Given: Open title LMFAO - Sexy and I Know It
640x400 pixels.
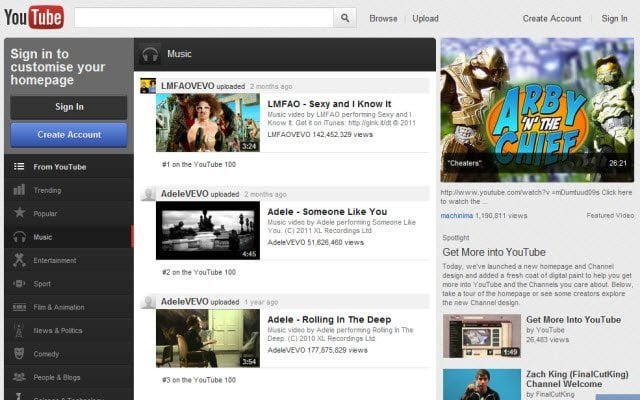Looking at the screenshot, I should tap(329, 104).
